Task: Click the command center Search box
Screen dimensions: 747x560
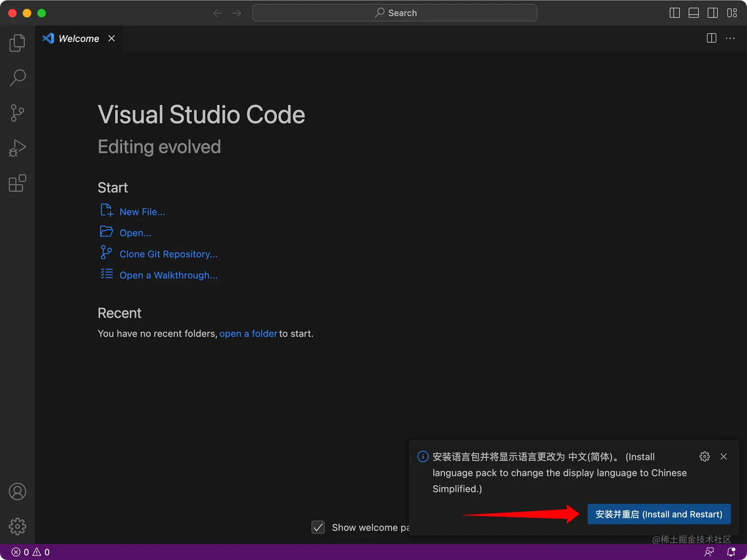Action: [395, 13]
